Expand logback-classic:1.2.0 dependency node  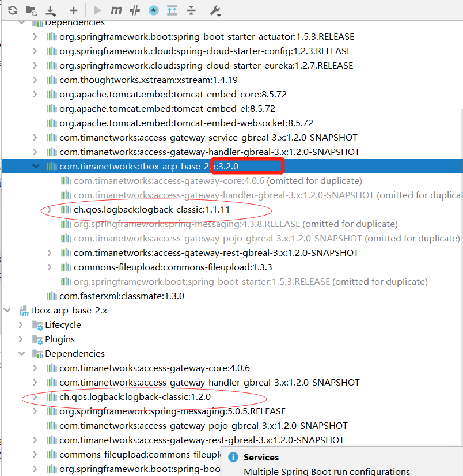(x=35, y=397)
